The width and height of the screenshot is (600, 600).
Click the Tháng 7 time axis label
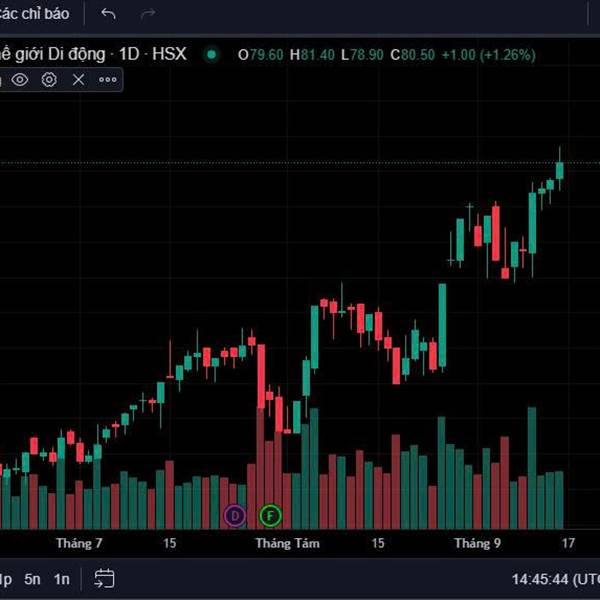pos(79,543)
